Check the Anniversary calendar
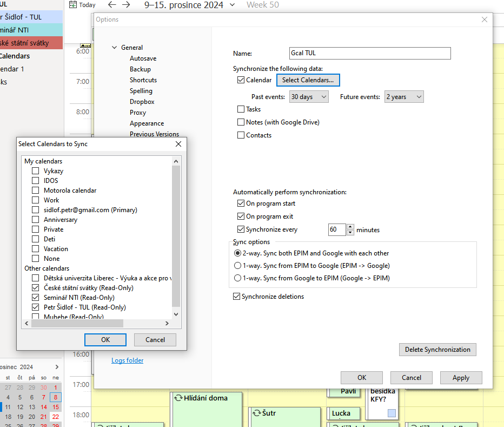The width and height of the screenshot is (504, 427). (x=35, y=219)
